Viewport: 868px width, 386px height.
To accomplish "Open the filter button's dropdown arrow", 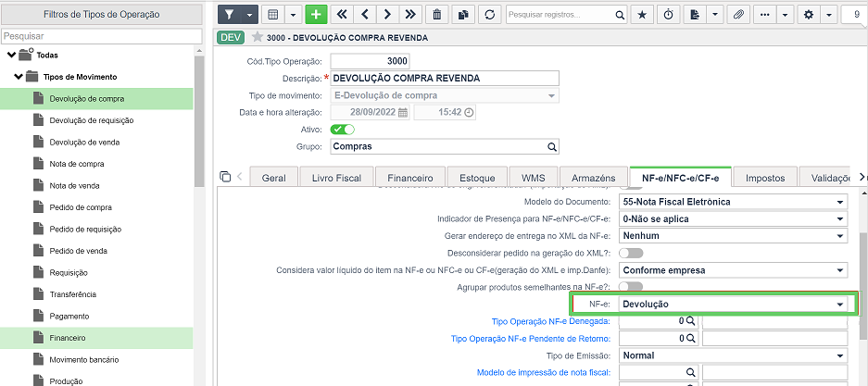I will 250,15.
